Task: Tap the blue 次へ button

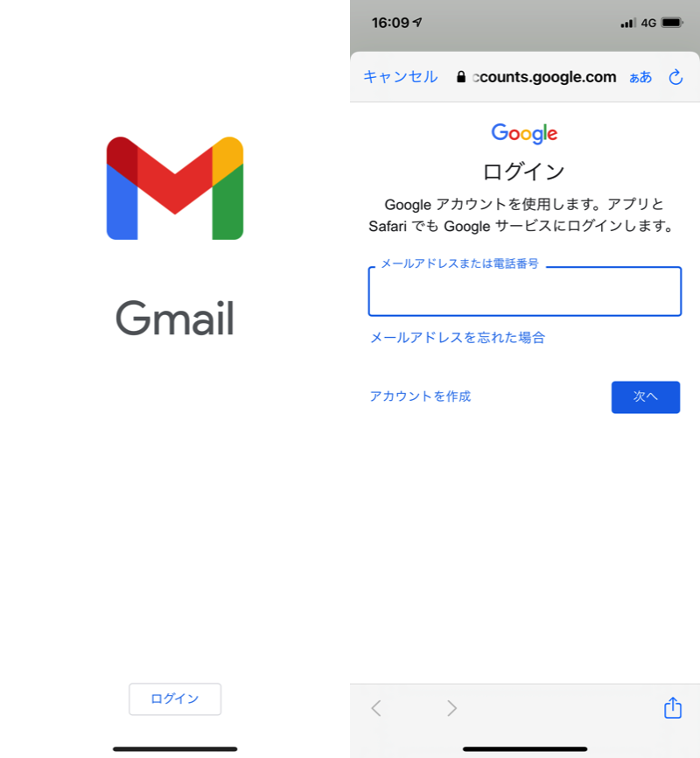Action: 646,397
